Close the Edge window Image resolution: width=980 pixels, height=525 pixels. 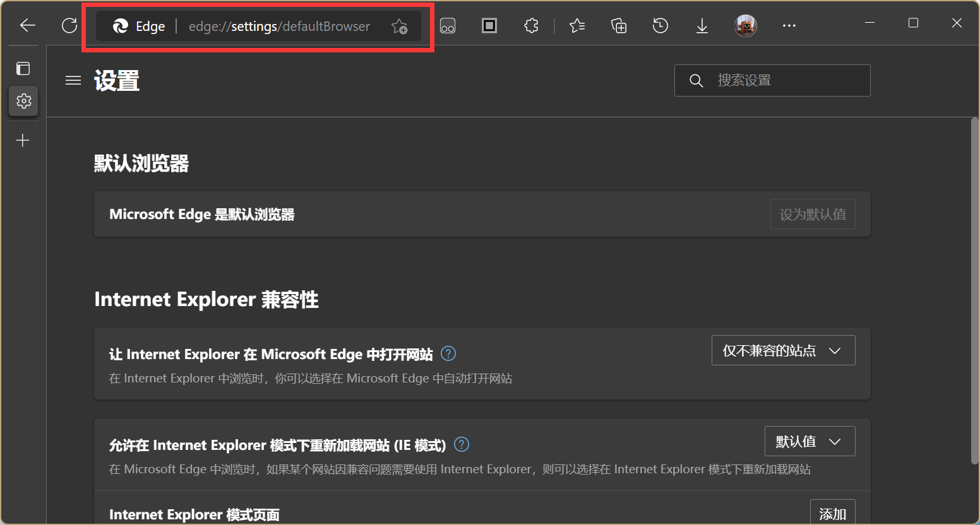957,23
